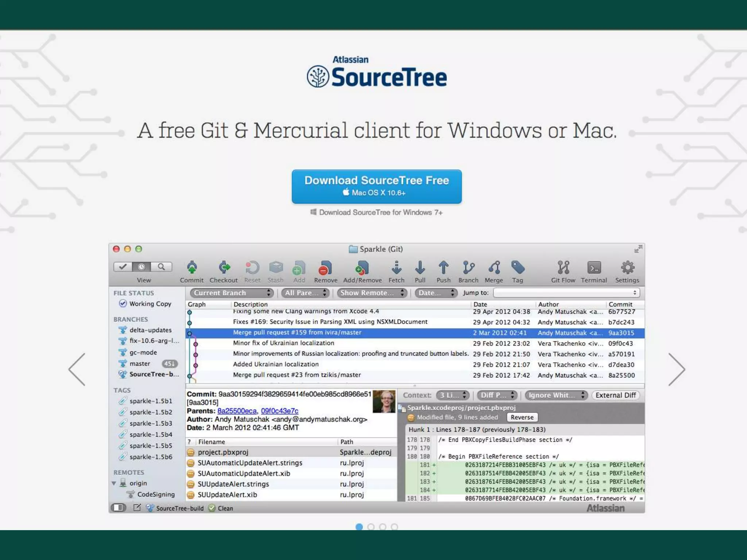
Task: Switch to search magnifier view
Action: (x=161, y=267)
